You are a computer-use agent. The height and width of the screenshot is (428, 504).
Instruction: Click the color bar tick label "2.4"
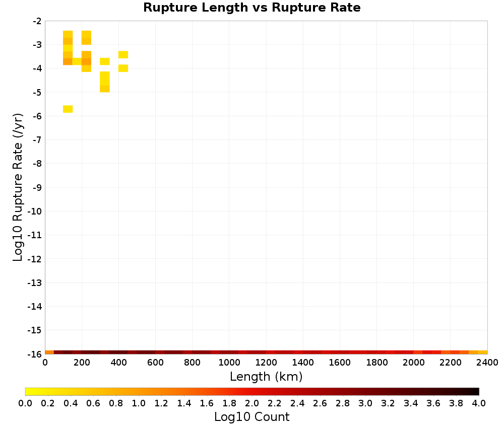tap(298, 403)
